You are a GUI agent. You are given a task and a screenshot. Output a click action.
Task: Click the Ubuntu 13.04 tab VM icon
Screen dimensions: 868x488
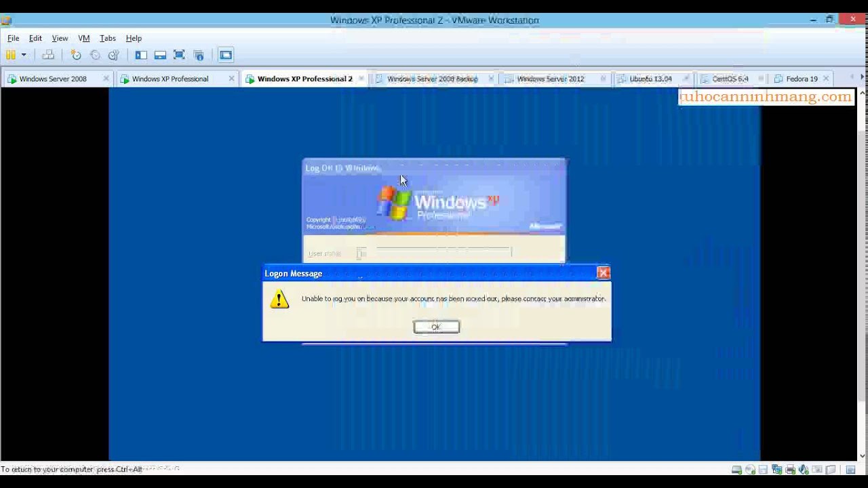coord(623,79)
